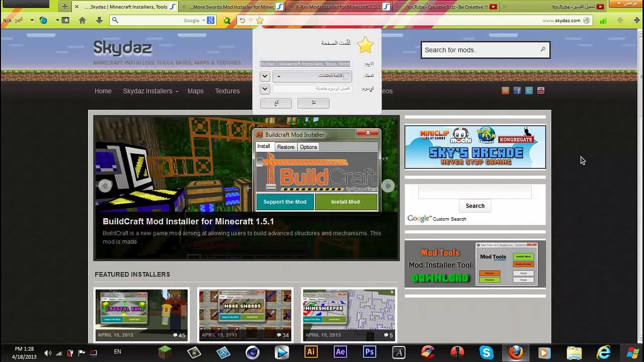Viewport: 644px width, 362px height.
Task: Open Skydaz RSS feed icon
Action: pos(505,90)
